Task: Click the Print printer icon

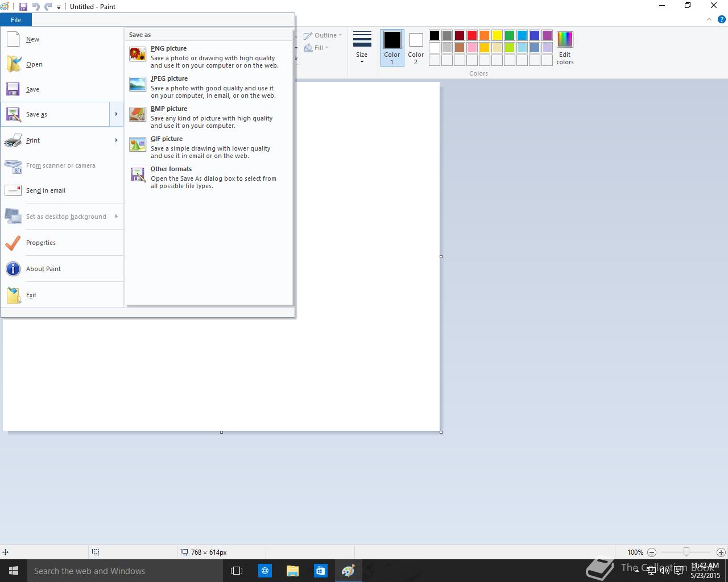Action: [x=13, y=140]
